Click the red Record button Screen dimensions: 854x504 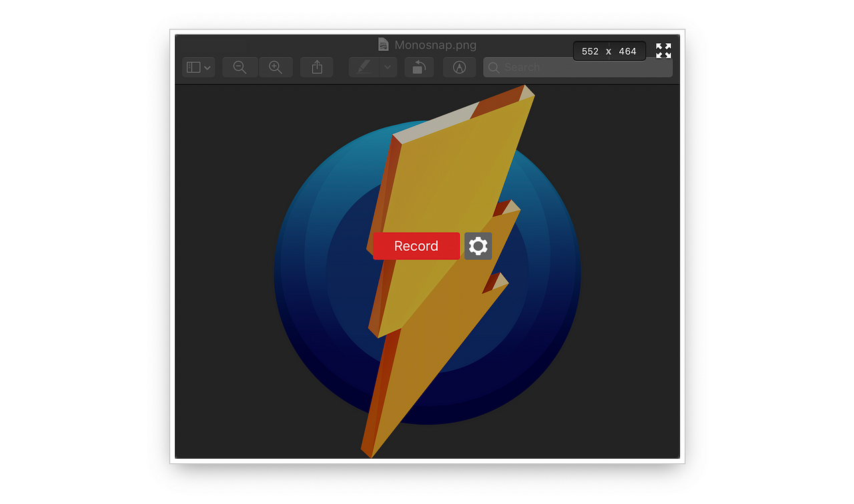(416, 246)
